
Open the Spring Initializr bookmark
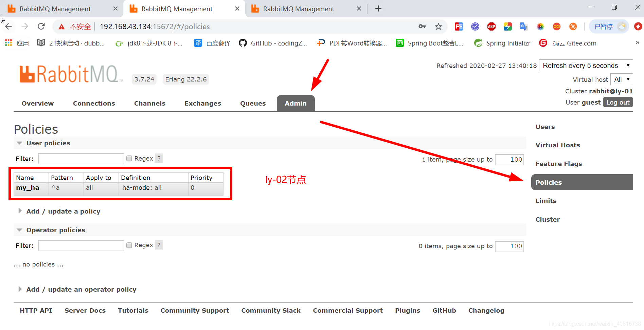[502, 43]
